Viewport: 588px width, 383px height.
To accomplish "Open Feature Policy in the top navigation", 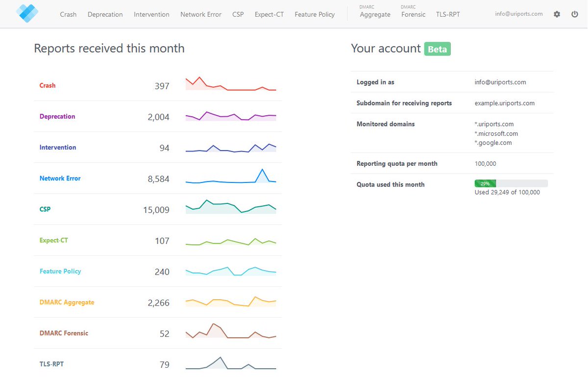I will click(x=315, y=14).
